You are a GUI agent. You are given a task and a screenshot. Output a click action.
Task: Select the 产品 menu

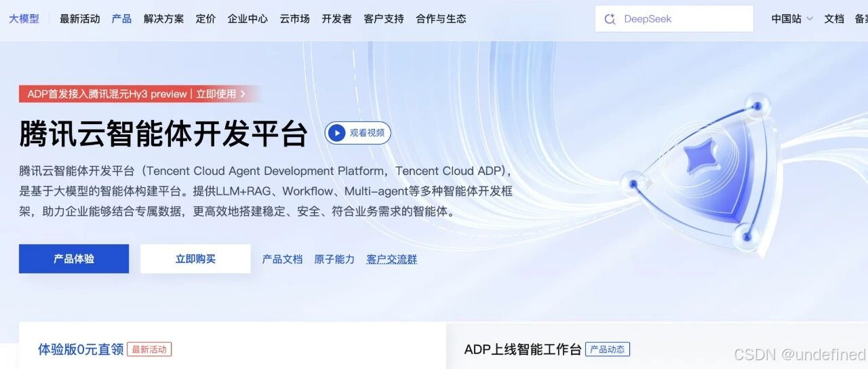tap(121, 19)
